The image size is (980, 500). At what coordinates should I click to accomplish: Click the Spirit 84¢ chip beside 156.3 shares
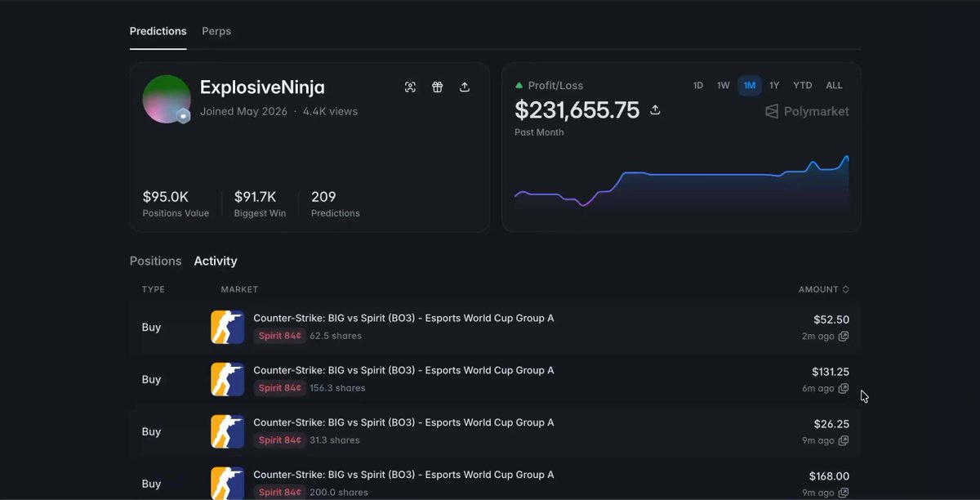click(280, 388)
